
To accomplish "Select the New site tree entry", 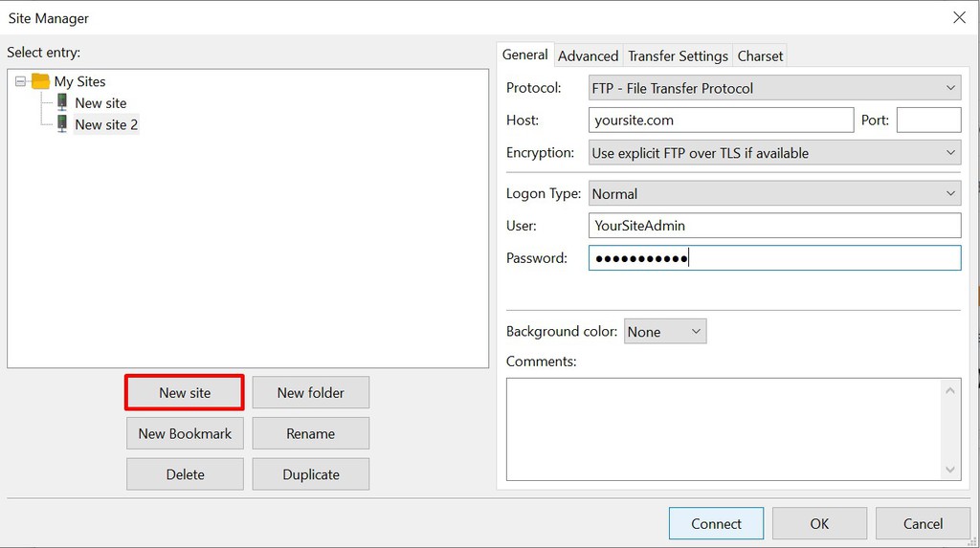I will 100,102.
